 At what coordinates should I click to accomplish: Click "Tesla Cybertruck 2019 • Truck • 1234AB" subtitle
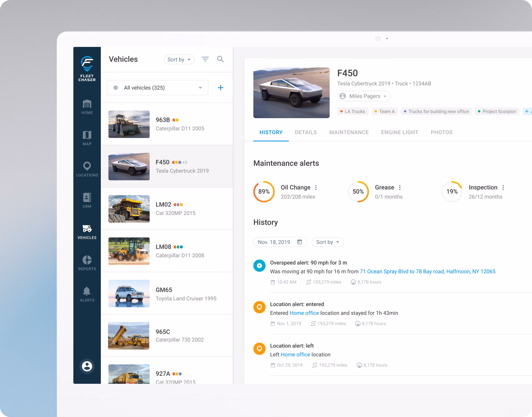coord(384,84)
